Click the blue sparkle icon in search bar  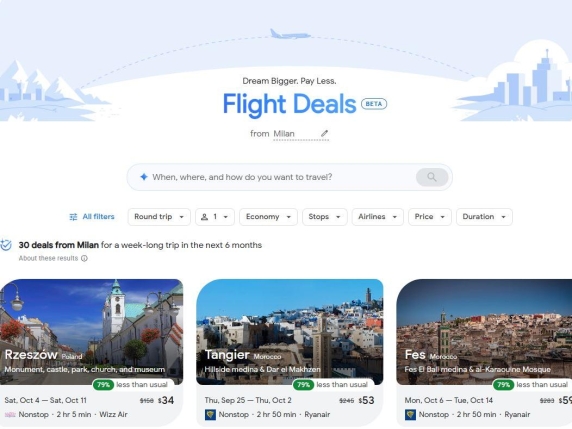pyautogui.click(x=144, y=177)
